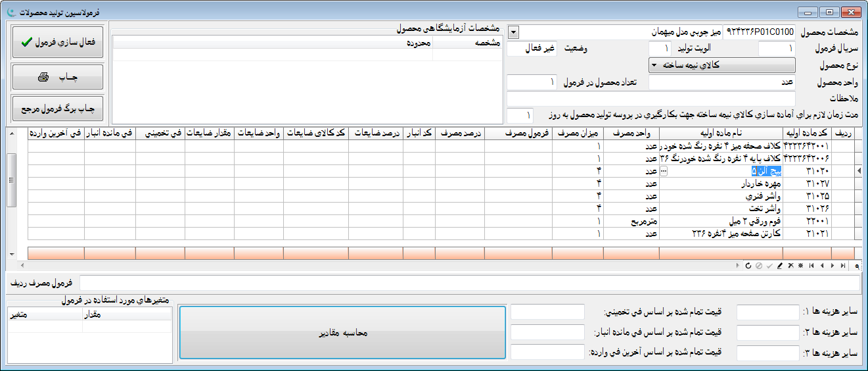The image size is (868, 371).
Task: Click the میزان مصرف column header
Action: click(x=578, y=133)
